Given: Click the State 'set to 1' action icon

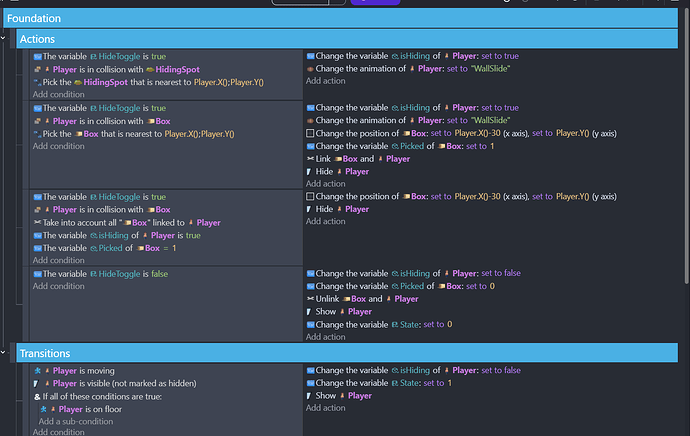Looking at the screenshot, I should pyautogui.click(x=311, y=383).
